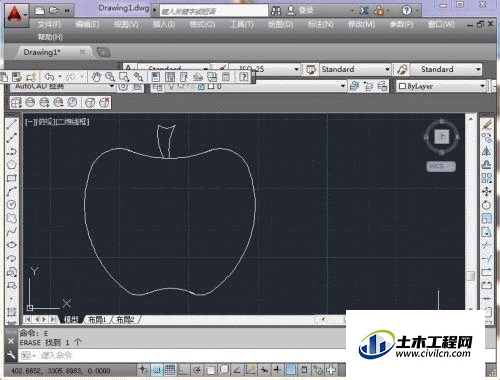Switch to the 布局1 layout tab
The height and width of the screenshot is (380, 500).
pos(97,320)
